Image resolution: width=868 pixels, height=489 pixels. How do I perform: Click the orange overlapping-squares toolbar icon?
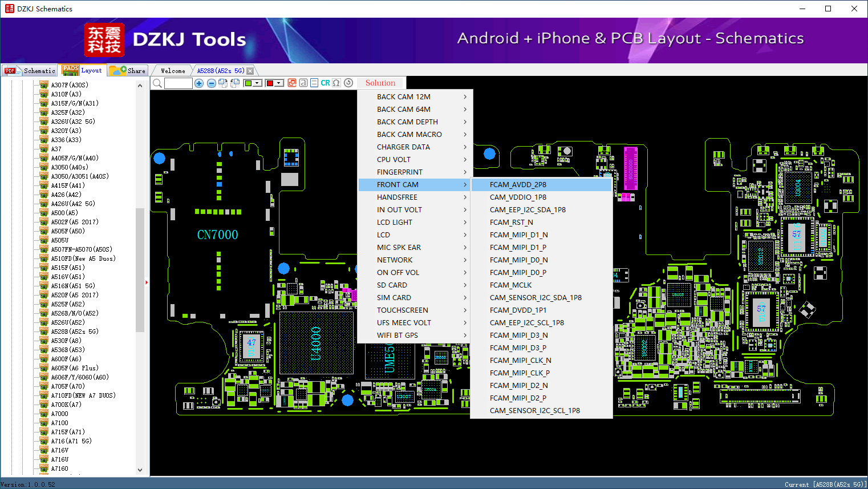[292, 83]
